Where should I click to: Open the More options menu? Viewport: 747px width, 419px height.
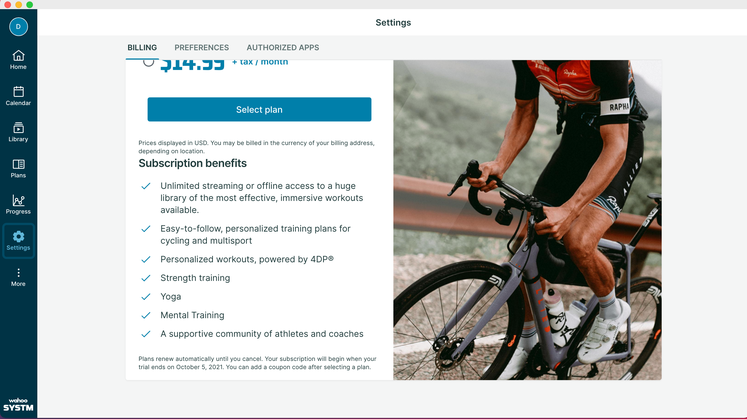pyautogui.click(x=18, y=277)
